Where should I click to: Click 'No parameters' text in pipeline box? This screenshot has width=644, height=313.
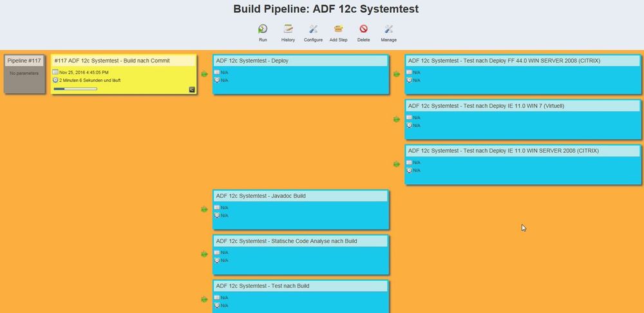24,73
